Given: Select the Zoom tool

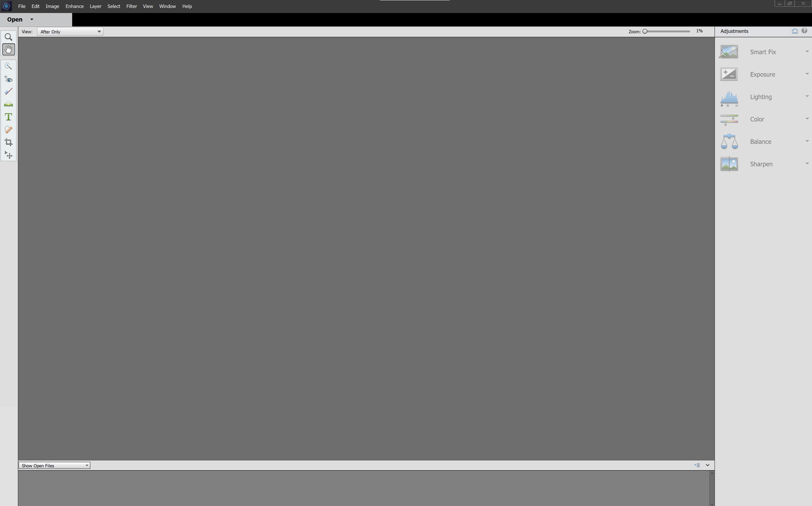Looking at the screenshot, I should click(x=8, y=36).
